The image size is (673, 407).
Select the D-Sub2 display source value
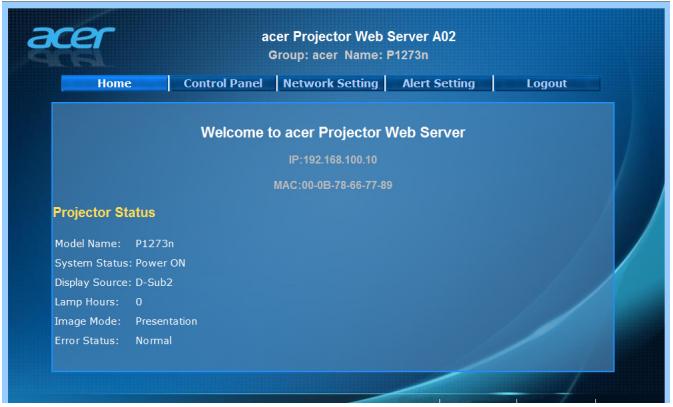click(154, 282)
